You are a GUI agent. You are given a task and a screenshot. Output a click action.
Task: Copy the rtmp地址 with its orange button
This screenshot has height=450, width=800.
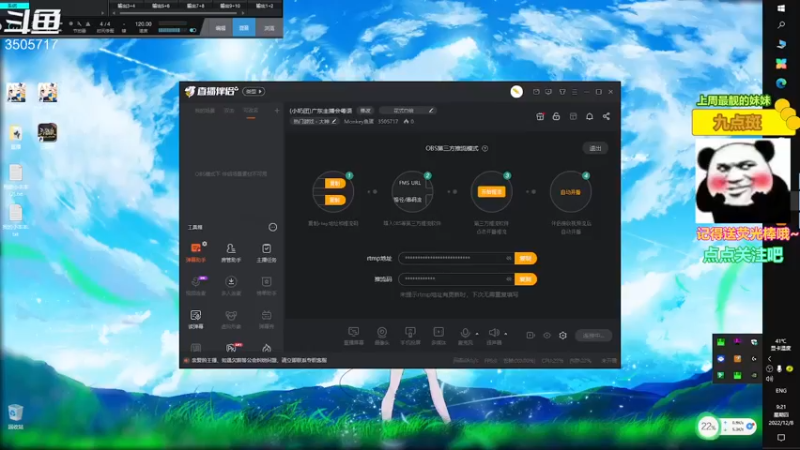tap(526, 258)
